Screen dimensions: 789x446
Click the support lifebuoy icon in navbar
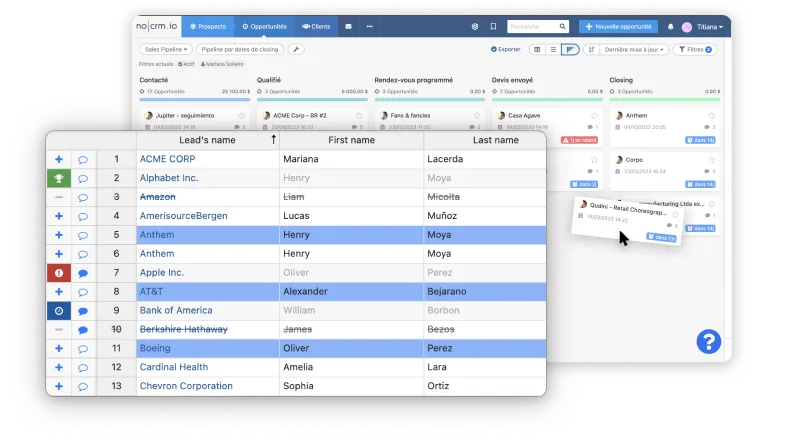[475, 27]
